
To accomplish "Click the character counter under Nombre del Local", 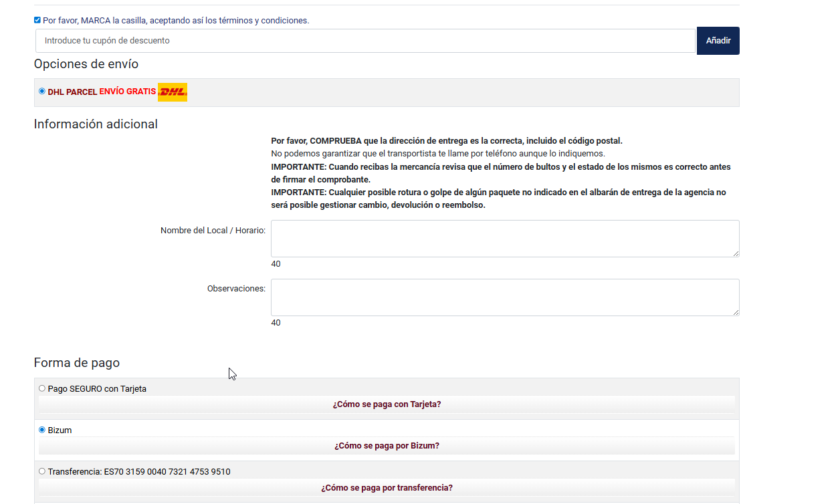I will coord(276,264).
